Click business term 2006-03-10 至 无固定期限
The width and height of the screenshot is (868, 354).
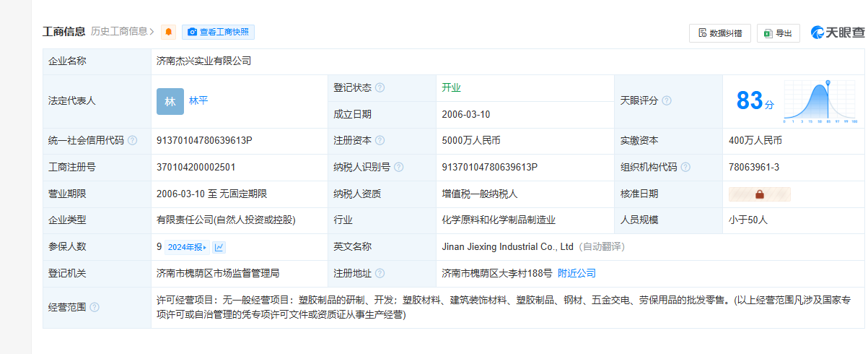tap(212, 194)
